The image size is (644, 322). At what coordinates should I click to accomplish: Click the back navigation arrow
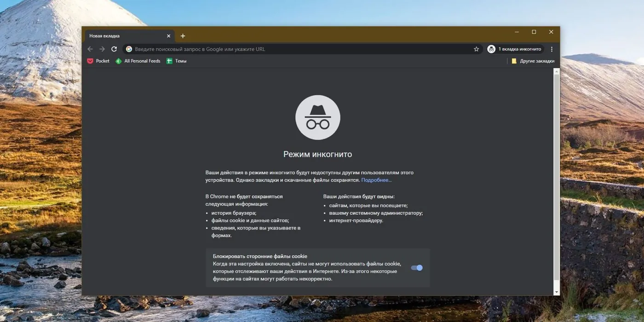coord(90,49)
